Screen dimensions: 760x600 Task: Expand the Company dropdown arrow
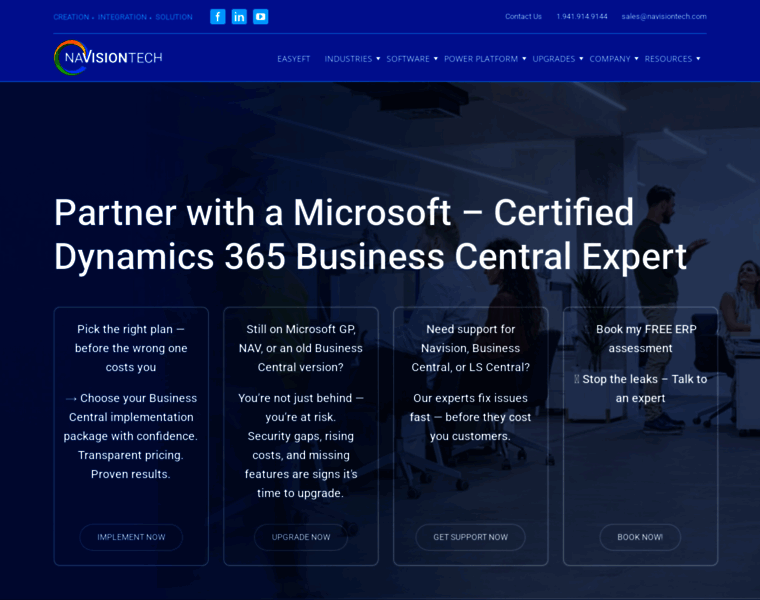pos(636,59)
